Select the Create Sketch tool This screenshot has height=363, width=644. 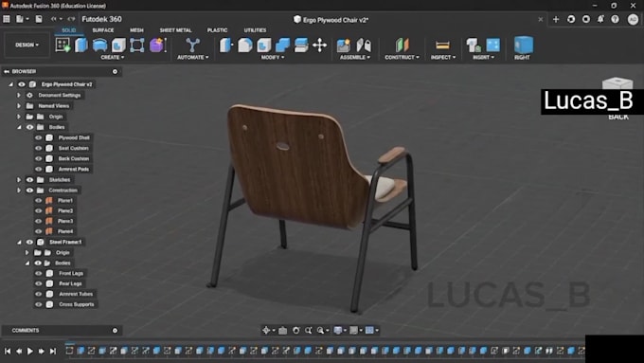pos(63,45)
